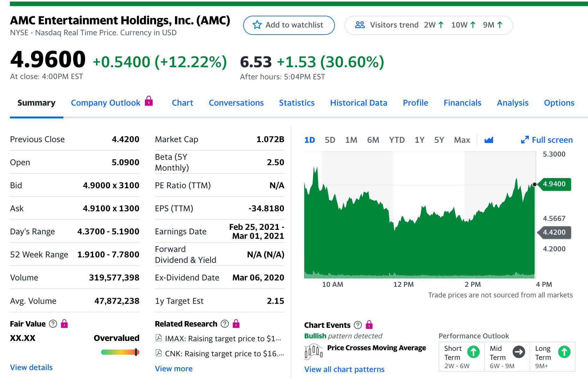Click the Fair Value gradient gauge bar
Viewport: 588px width, 388px height.
120,352
